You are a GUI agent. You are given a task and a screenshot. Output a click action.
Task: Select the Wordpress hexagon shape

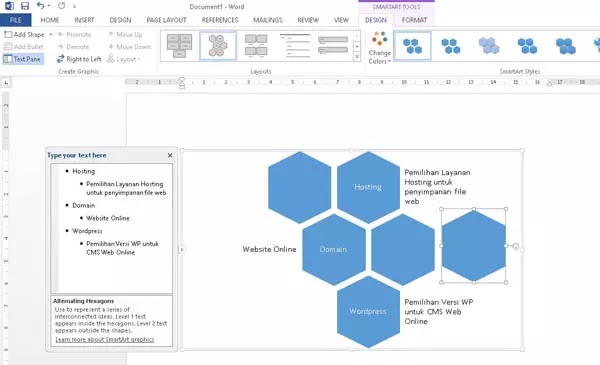[368, 311]
